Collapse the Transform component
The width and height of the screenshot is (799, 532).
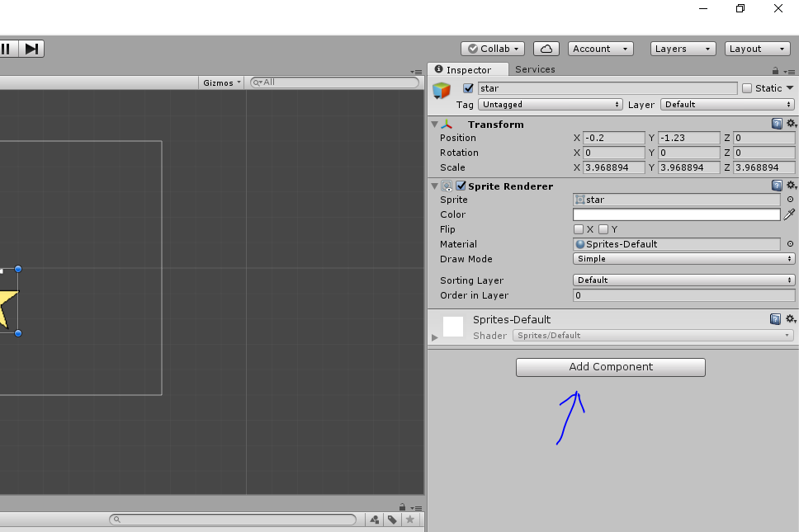point(435,125)
